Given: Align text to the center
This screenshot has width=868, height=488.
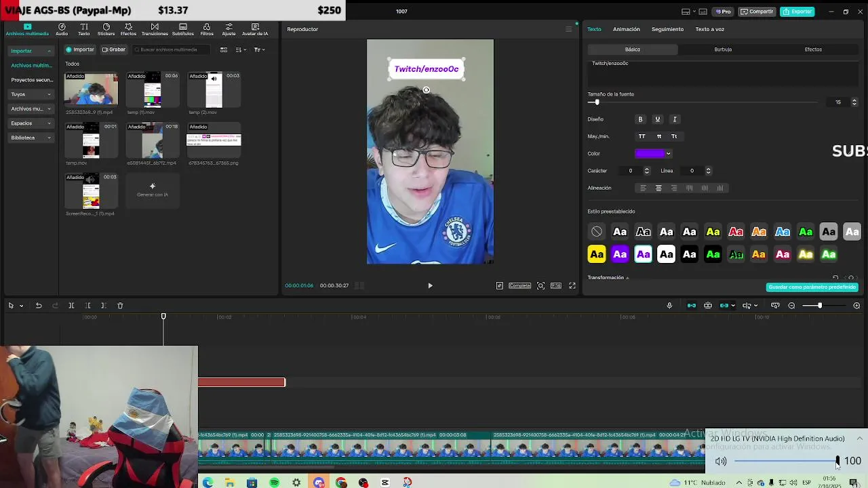Looking at the screenshot, I should 658,188.
